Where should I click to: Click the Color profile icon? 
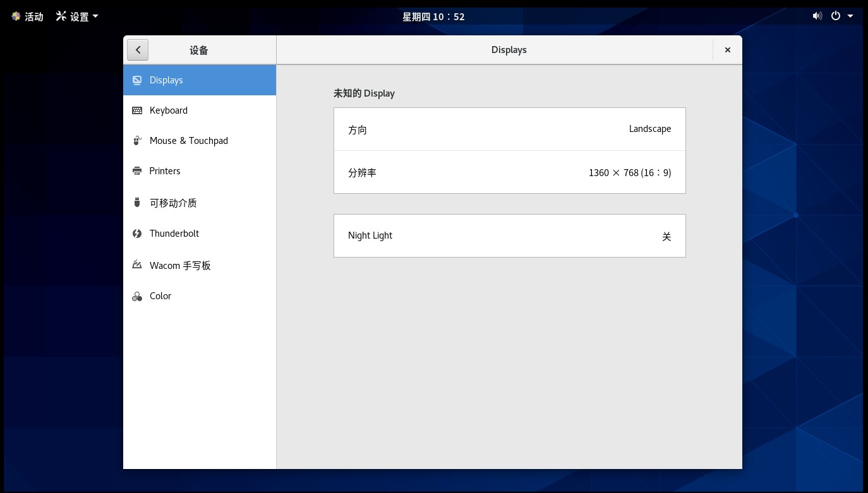coord(137,296)
